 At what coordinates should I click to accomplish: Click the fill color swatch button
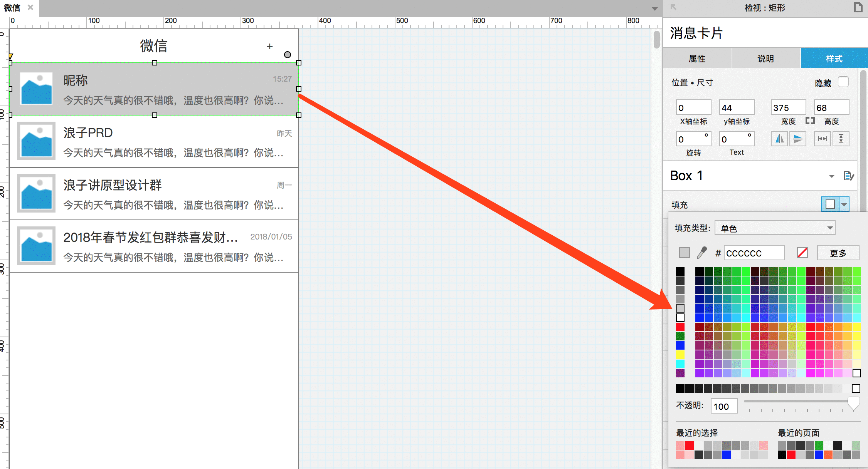pos(830,204)
